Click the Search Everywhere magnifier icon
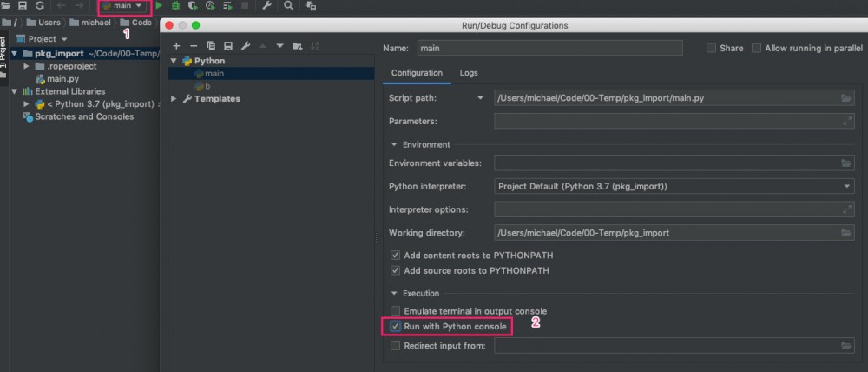Viewport: 868px width, 372px height. coord(288,5)
